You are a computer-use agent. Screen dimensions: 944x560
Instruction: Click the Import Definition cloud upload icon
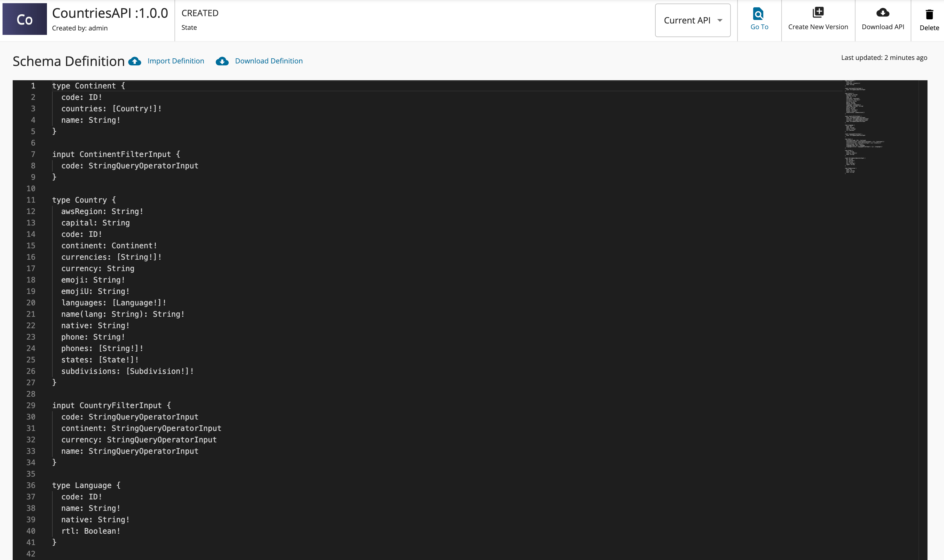tap(135, 61)
